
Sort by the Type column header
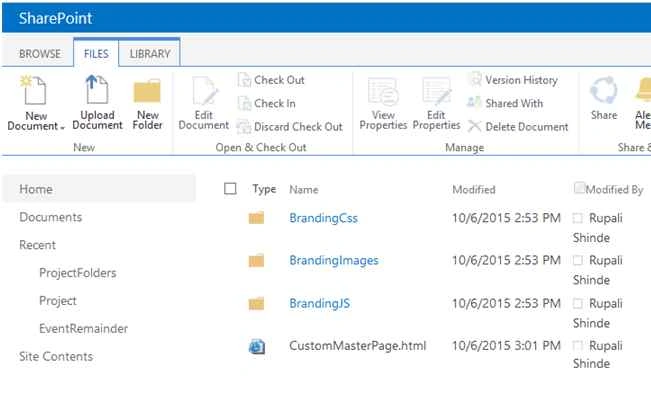pos(264,189)
